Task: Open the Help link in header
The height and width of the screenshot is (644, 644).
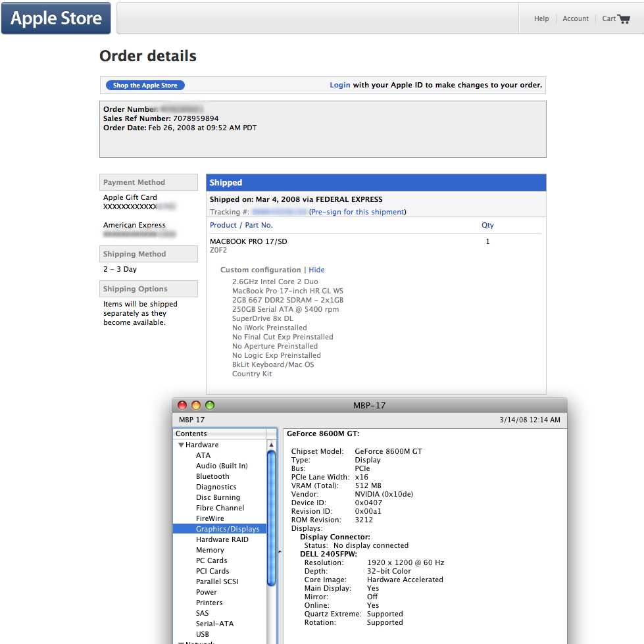Action: [x=541, y=18]
